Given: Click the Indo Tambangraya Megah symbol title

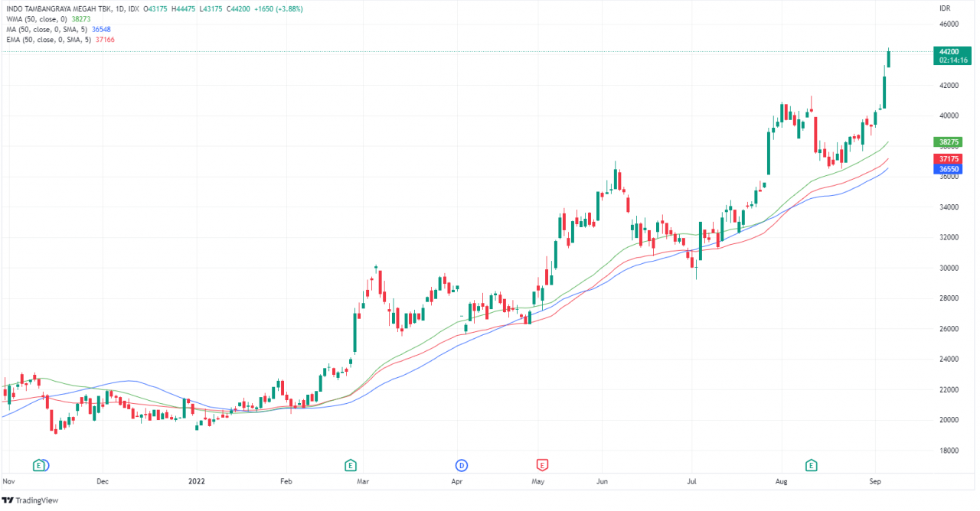Looking at the screenshot, I should (x=58, y=8).
